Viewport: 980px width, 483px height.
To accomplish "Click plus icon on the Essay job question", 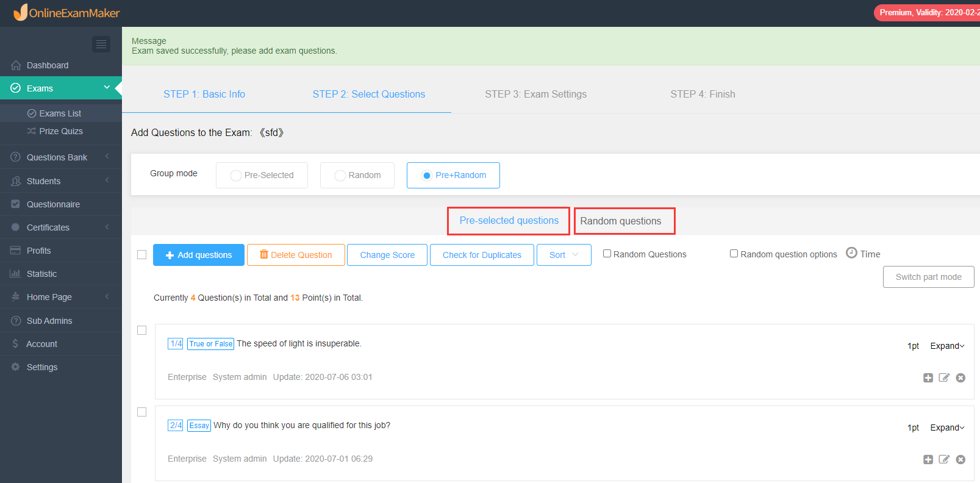I will 928,459.
